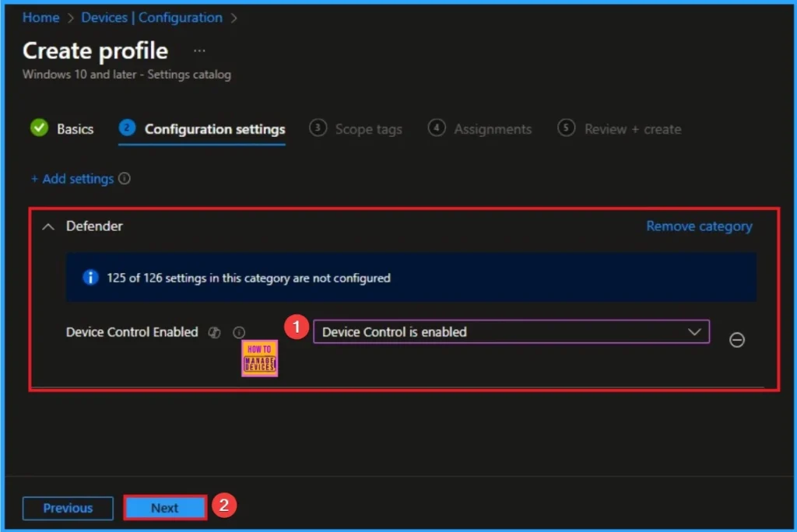Remove the Device Control Enabled setting using the minus icon
Screen dimensions: 797x532
point(737,340)
